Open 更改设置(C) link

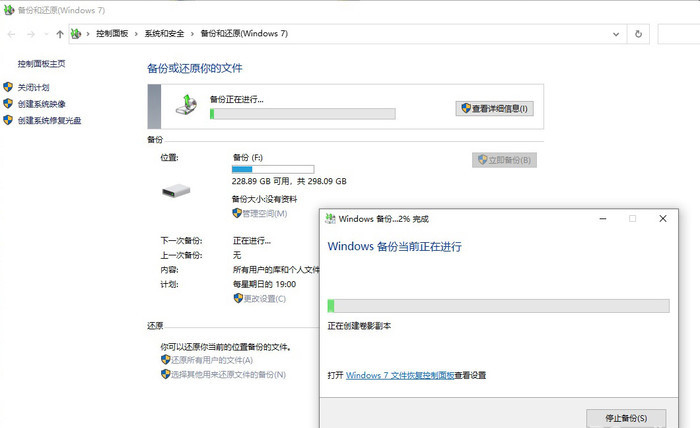point(265,299)
